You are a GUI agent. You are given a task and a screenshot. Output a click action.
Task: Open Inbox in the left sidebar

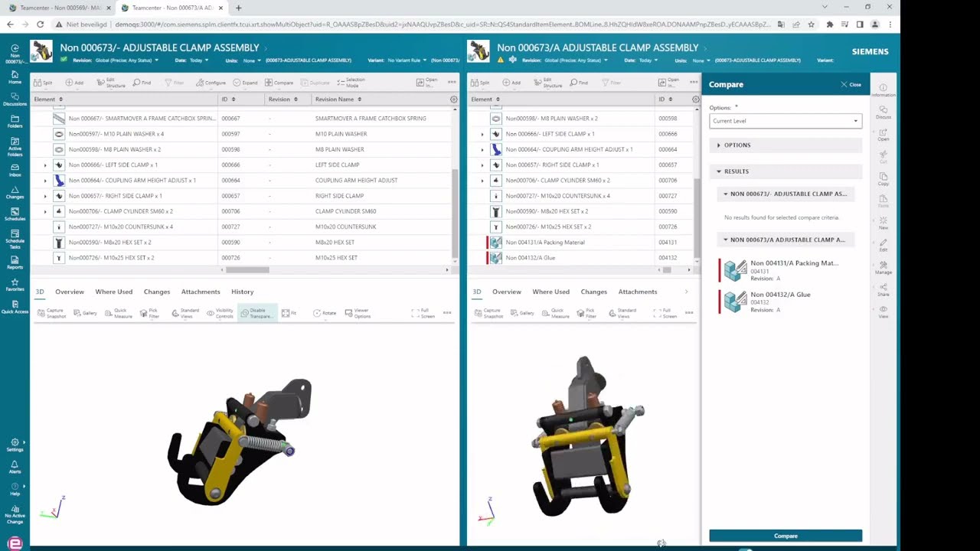15,169
